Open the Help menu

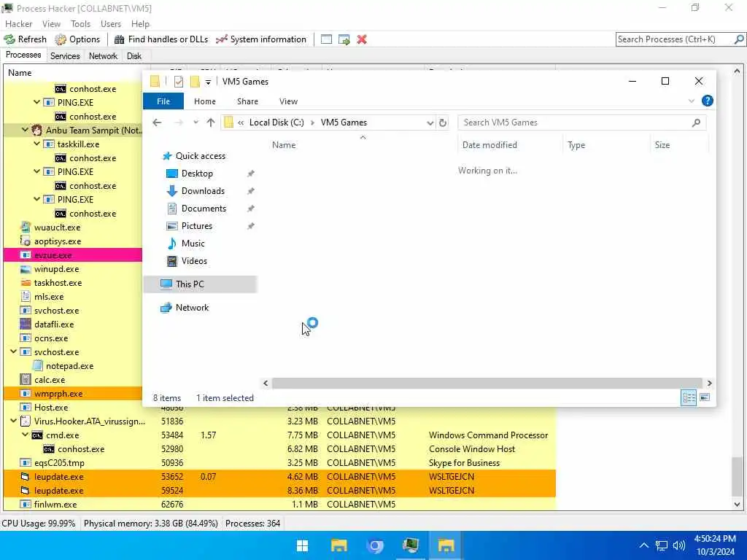coord(140,24)
